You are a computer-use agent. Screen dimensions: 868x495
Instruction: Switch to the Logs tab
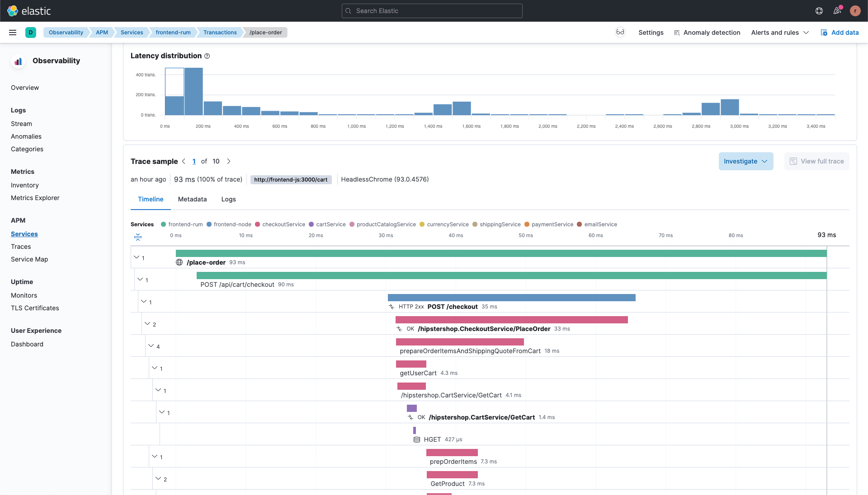coord(228,199)
